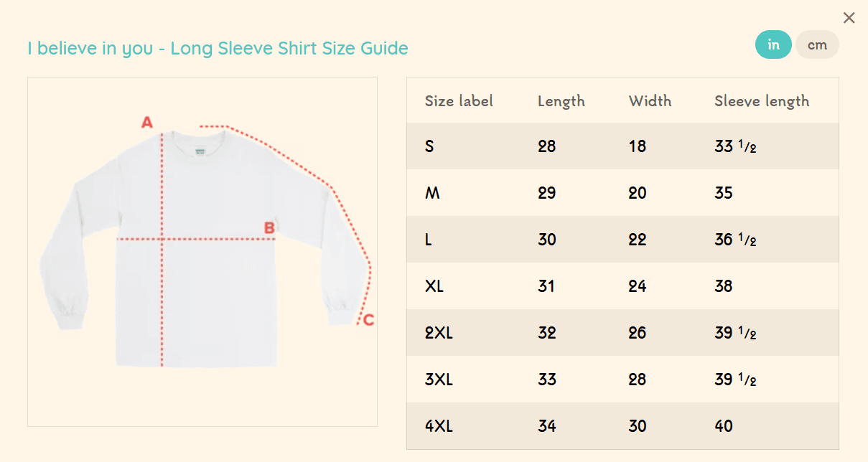Click the Width column header

[650, 101]
